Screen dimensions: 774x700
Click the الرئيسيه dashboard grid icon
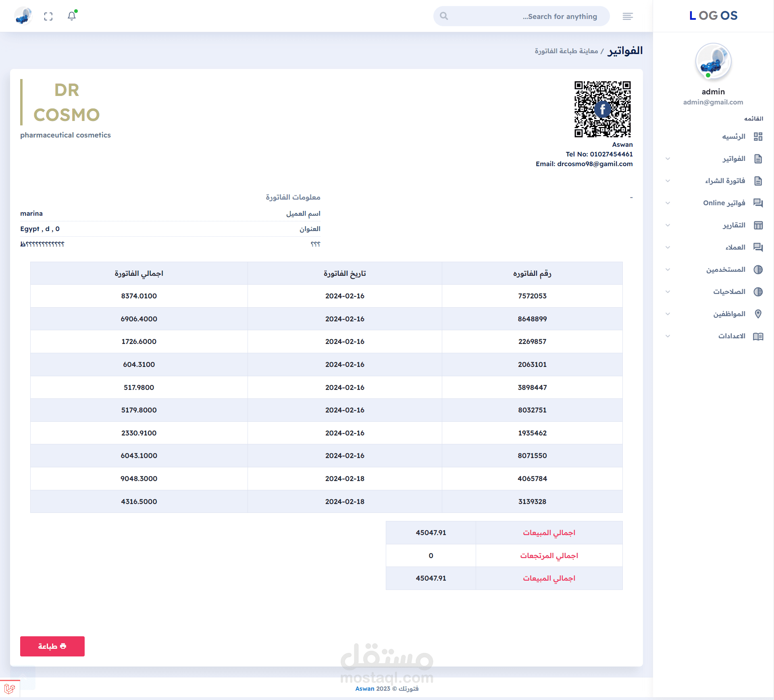pyautogui.click(x=758, y=137)
